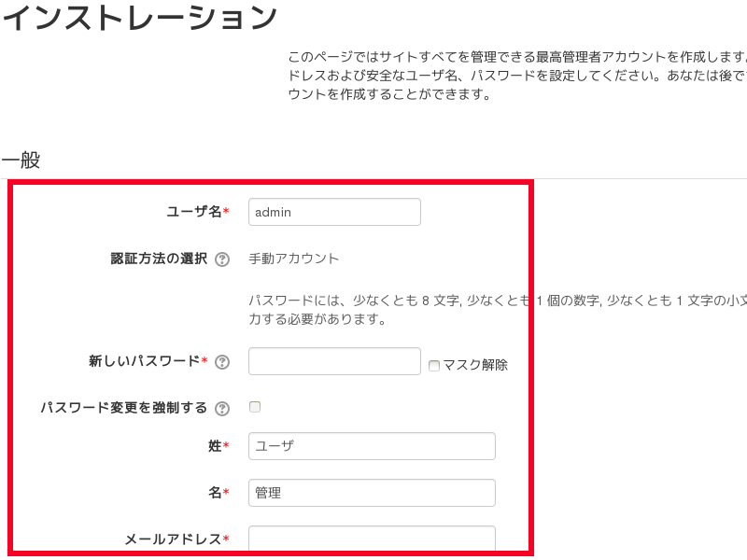
Task: Show help for パスワード変更を強制する
Action: (222, 409)
